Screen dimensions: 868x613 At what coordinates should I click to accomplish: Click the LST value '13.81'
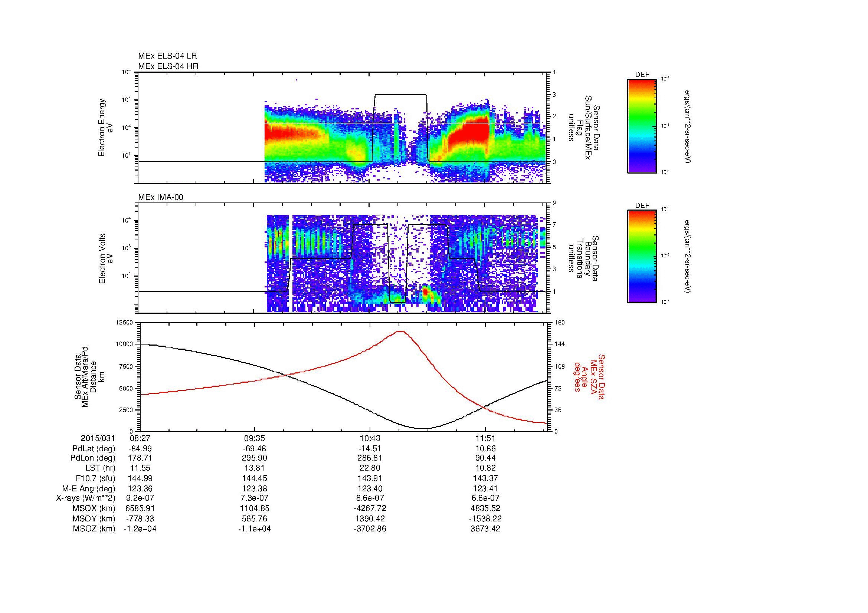tap(255, 468)
